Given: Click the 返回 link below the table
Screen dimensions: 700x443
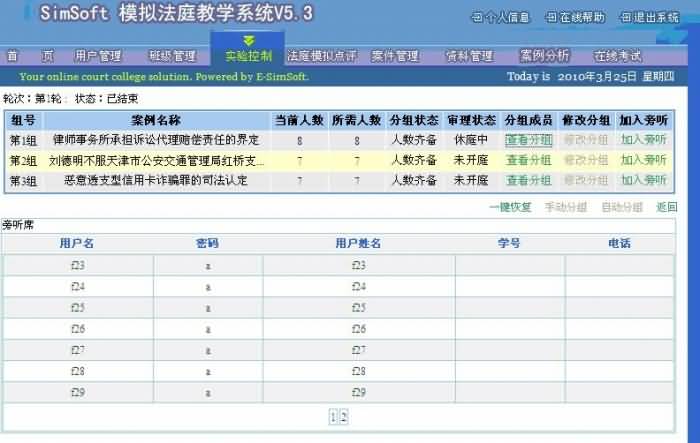Looking at the screenshot, I should tap(666, 207).
